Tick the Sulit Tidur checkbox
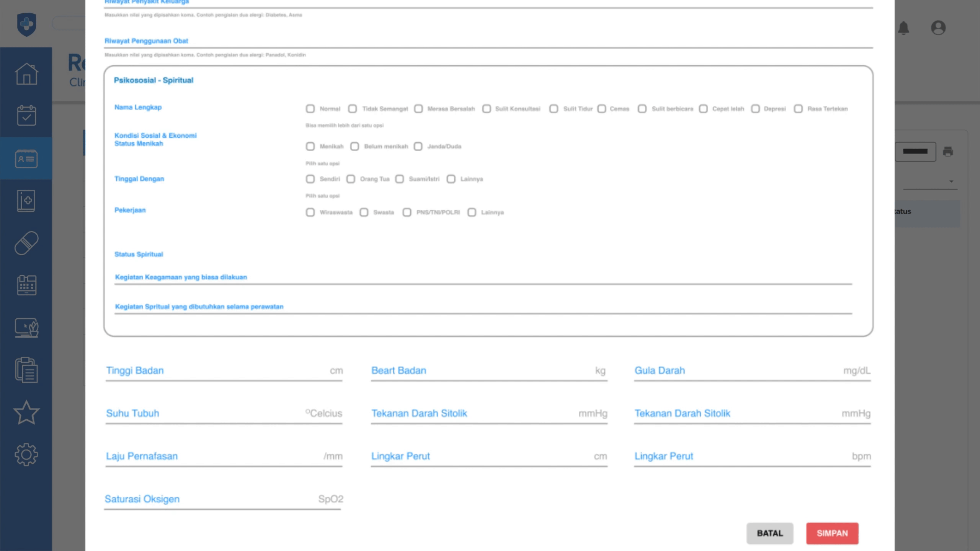980x551 pixels. coord(554,109)
